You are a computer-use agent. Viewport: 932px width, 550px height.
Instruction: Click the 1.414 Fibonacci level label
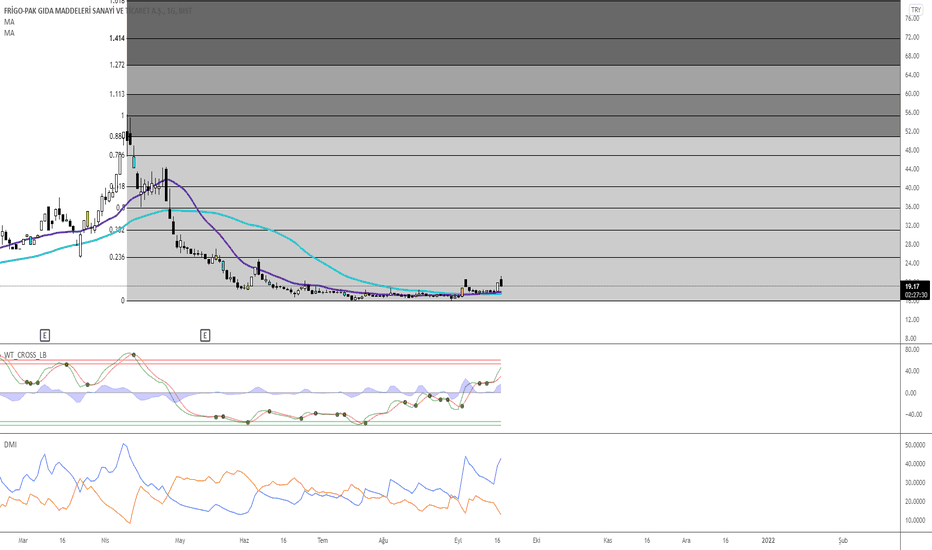(x=117, y=38)
